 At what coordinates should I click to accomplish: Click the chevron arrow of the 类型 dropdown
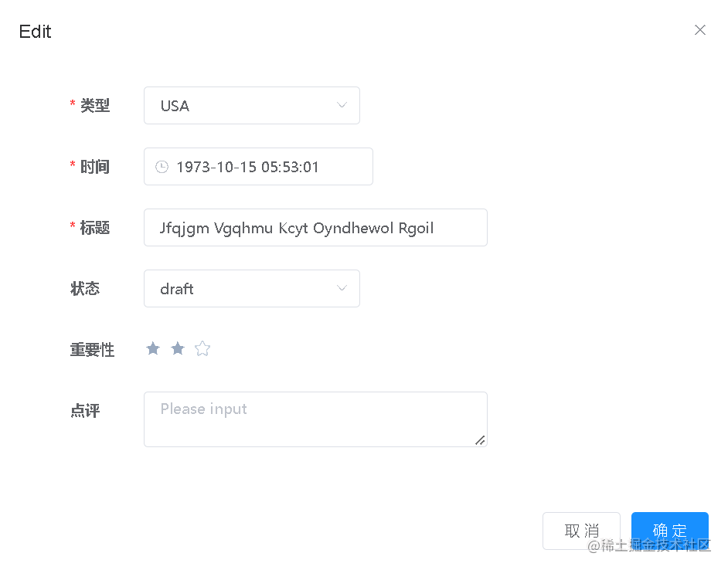click(342, 106)
